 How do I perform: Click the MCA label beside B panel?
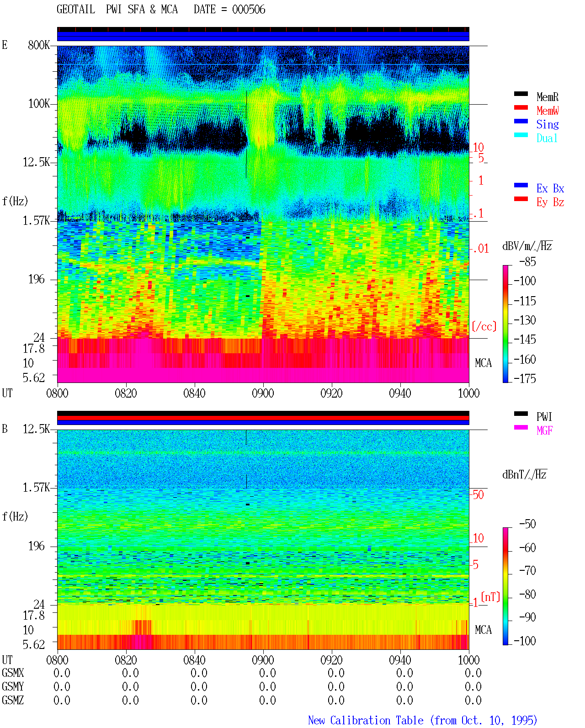pyautogui.click(x=483, y=630)
